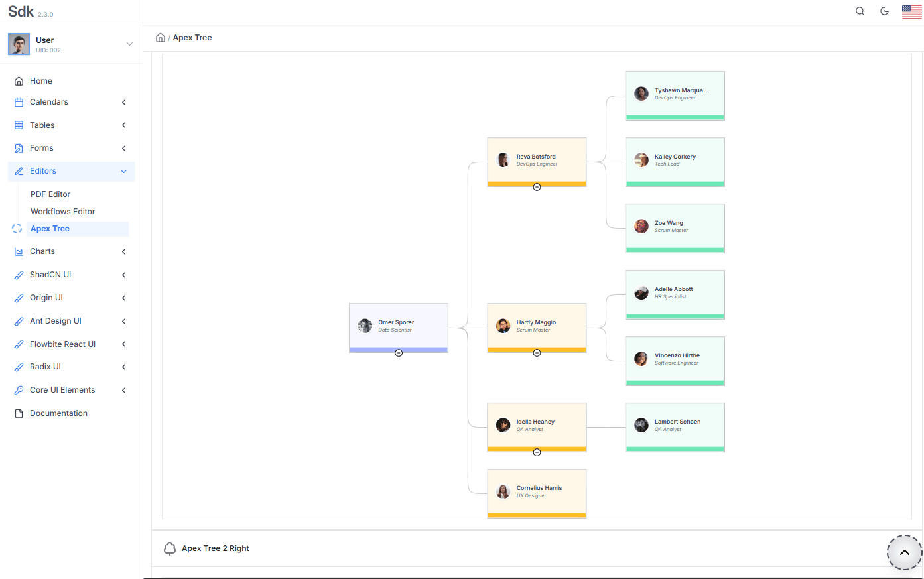Select the Calendars sidebar icon
The image size is (924, 579).
point(17,102)
